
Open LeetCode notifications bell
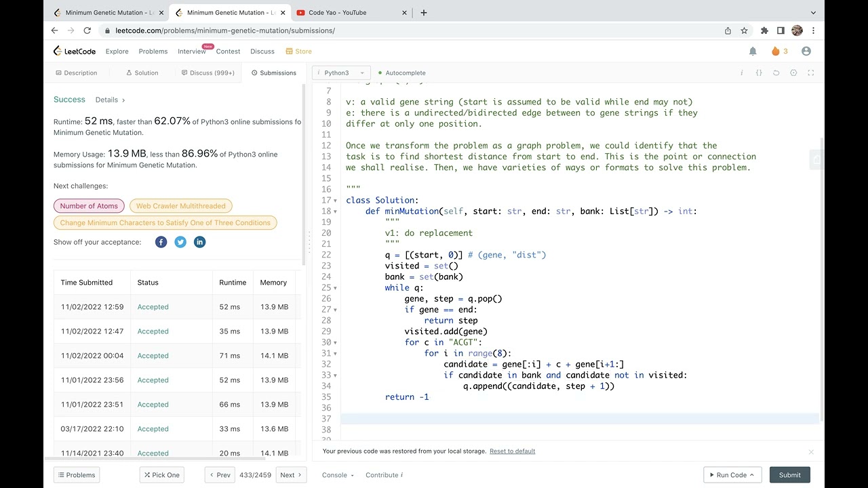(753, 51)
